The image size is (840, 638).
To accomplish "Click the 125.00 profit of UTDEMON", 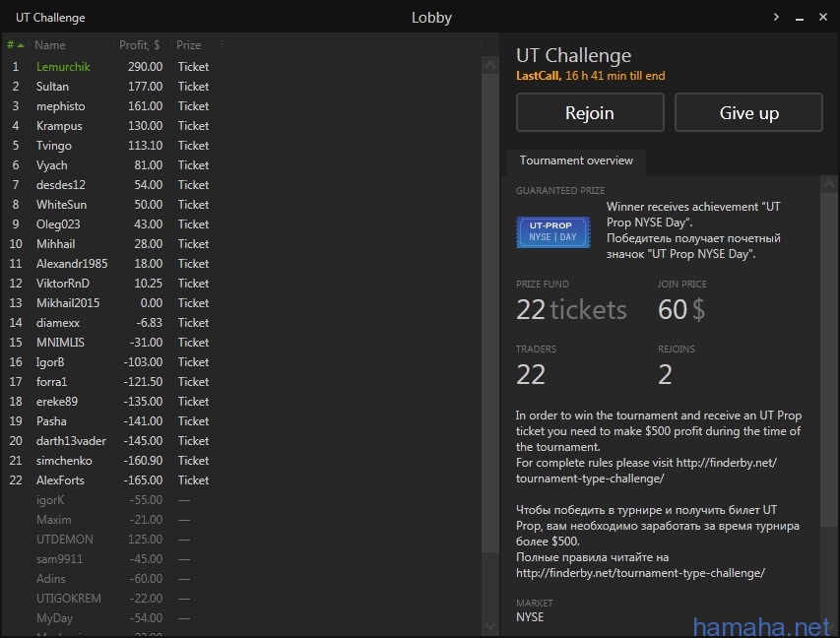I will point(145,540).
